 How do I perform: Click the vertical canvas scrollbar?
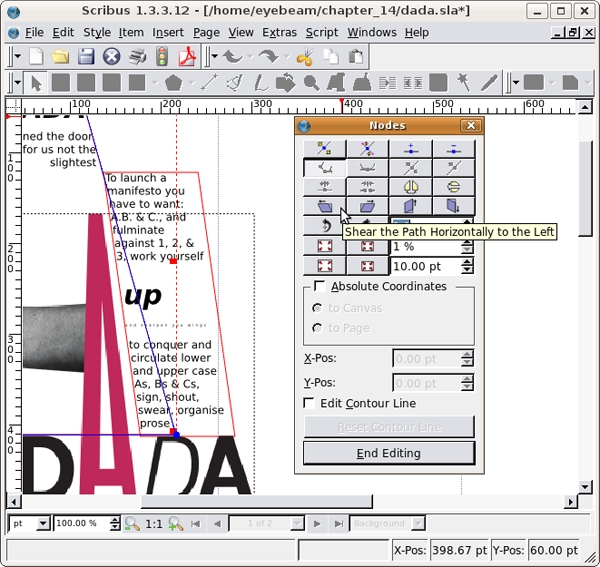585,189
